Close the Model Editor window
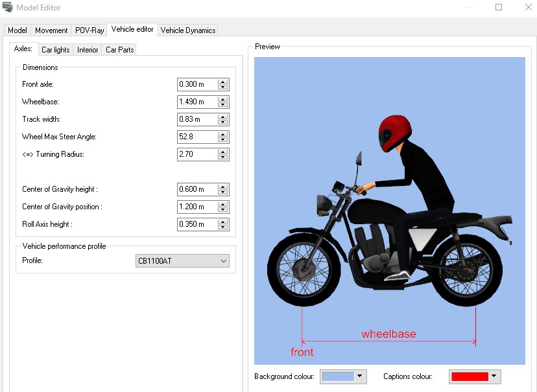The image size is (537, 392). (x=529, y=7)
